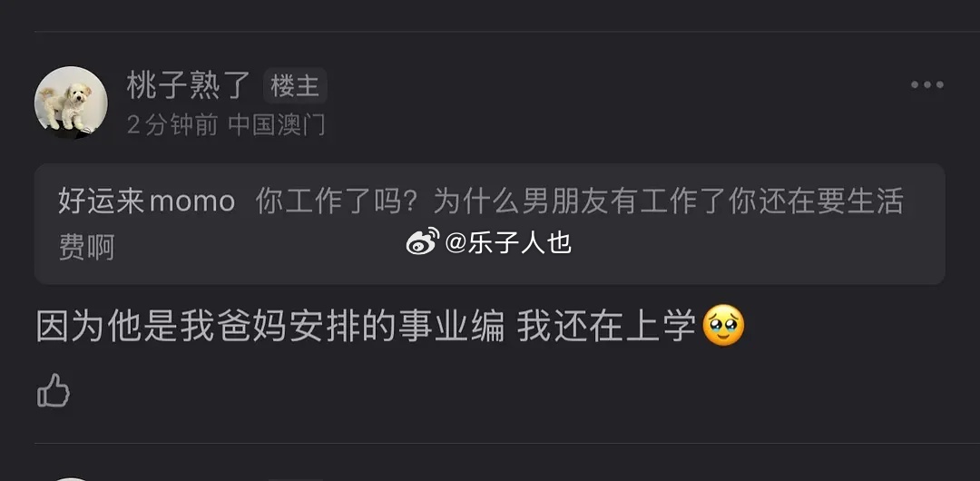Tap the 楼主 badge
Screen dimensions: 980x481
pos(295,85)
